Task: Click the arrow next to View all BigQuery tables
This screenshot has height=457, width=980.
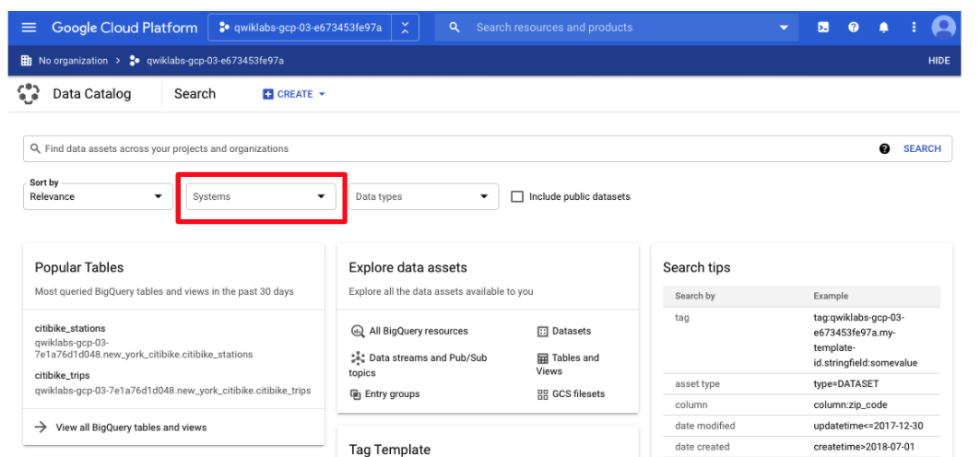Action: pos(41,427)
